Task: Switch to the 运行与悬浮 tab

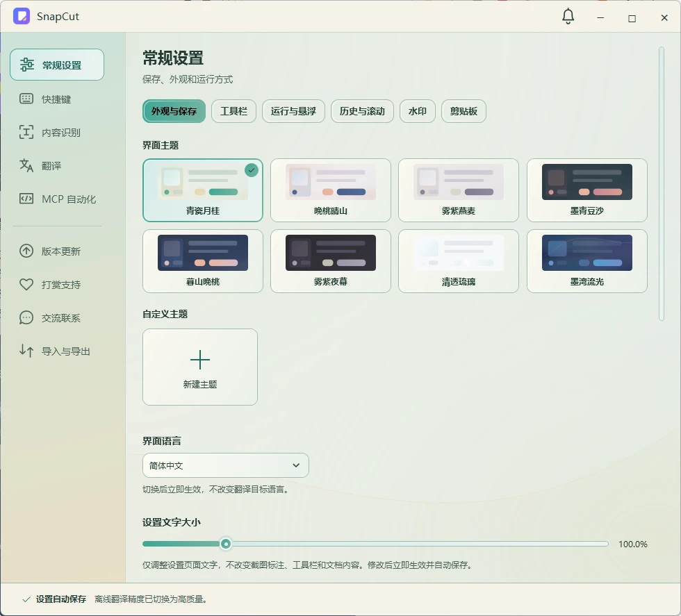Action: 293,111
